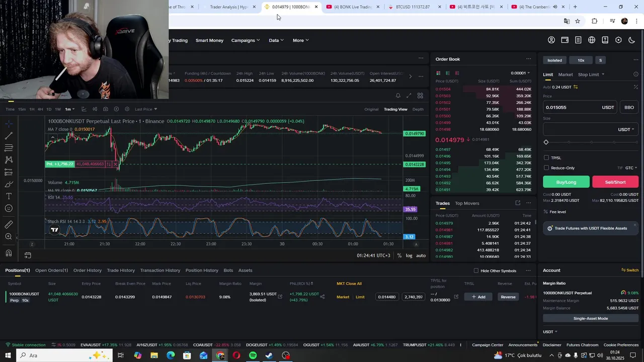
Task: Open the fee calculator icon in order panel
Action: pyautogui.click(x=635, y=87)
